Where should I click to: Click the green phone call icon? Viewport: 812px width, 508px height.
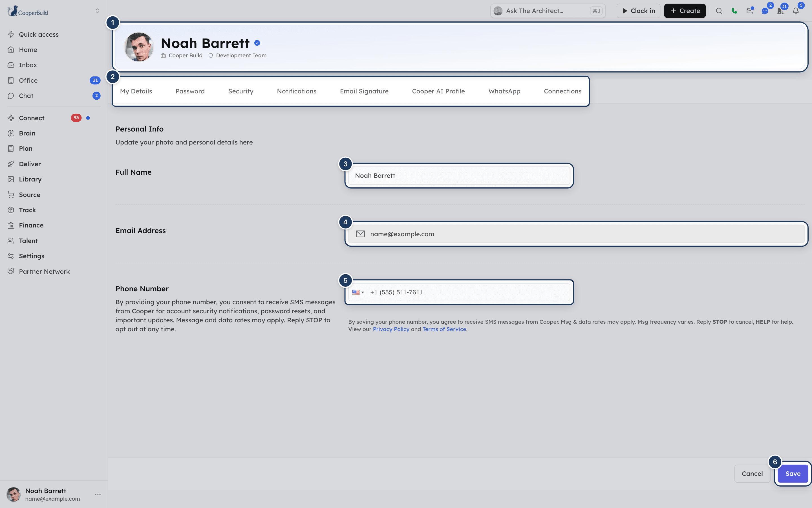734,11
